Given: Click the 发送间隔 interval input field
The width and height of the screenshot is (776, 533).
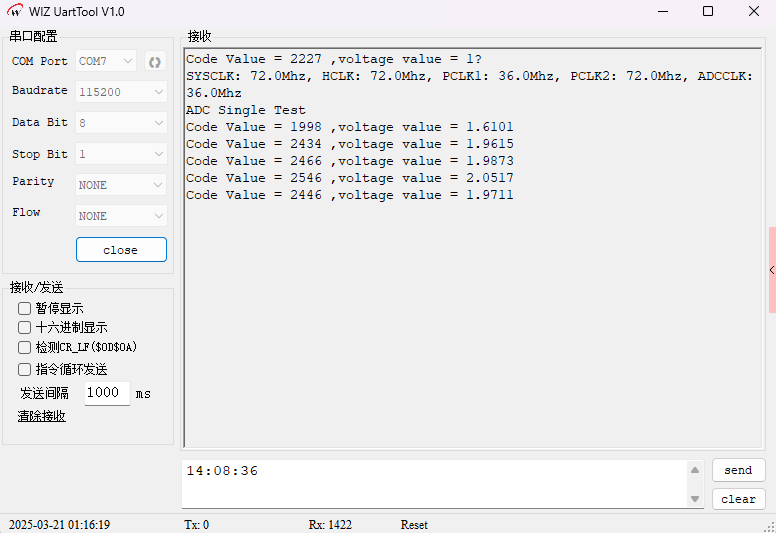Looking at the screenshot, I should tap(106, 393).
